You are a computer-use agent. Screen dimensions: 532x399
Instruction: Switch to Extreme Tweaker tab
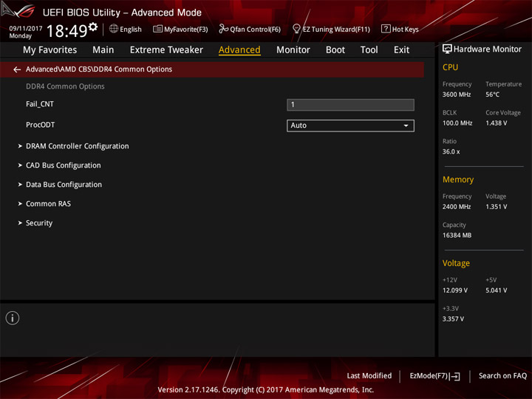coord(166,50)
